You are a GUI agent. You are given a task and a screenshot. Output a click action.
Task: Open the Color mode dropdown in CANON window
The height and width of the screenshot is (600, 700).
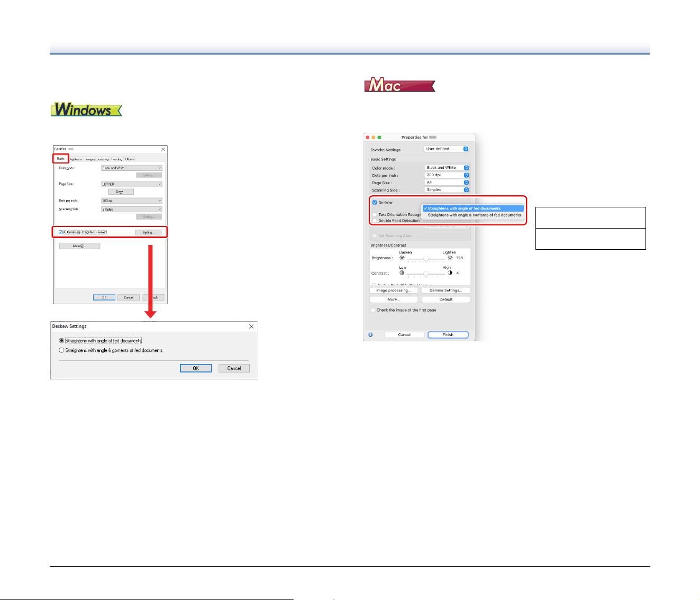(x=132, y=168)
